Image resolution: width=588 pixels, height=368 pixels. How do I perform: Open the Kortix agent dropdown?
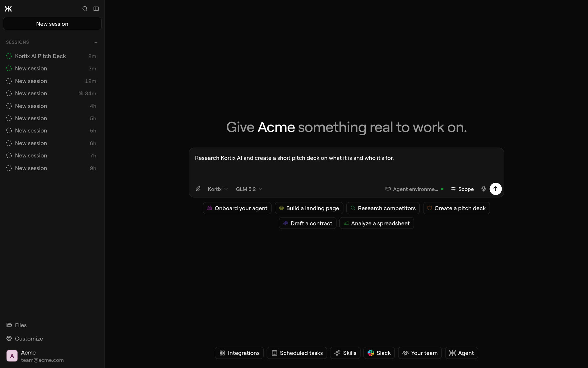tap(218, 189)
